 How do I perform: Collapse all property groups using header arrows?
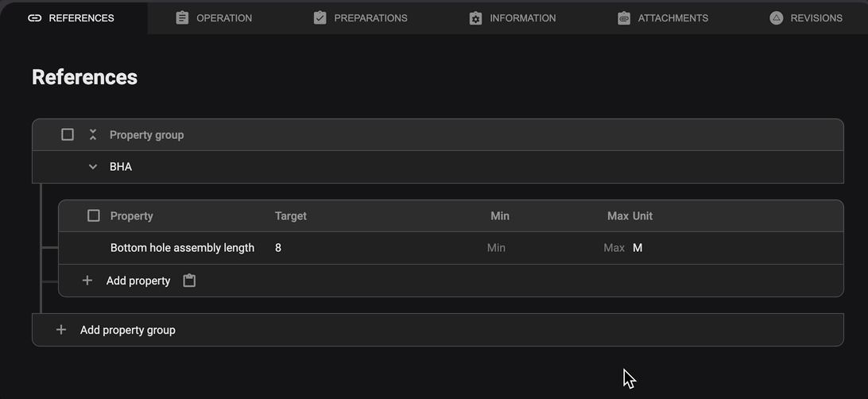pos(93,135)
